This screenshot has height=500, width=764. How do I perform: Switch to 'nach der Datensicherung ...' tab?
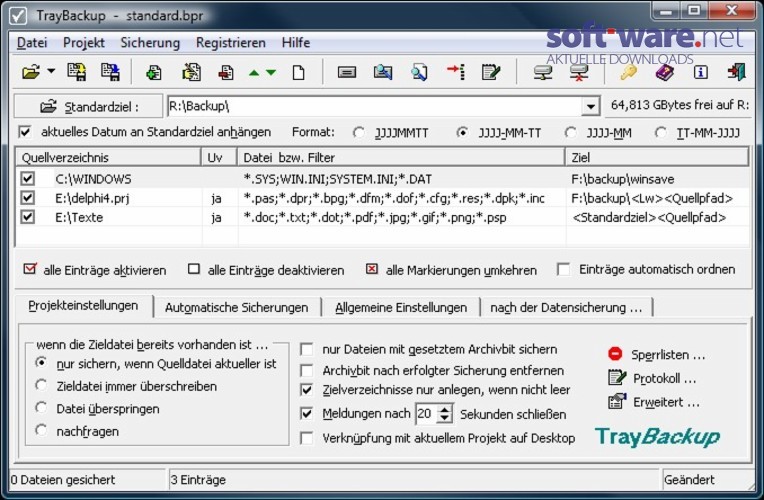coord(566,308)
